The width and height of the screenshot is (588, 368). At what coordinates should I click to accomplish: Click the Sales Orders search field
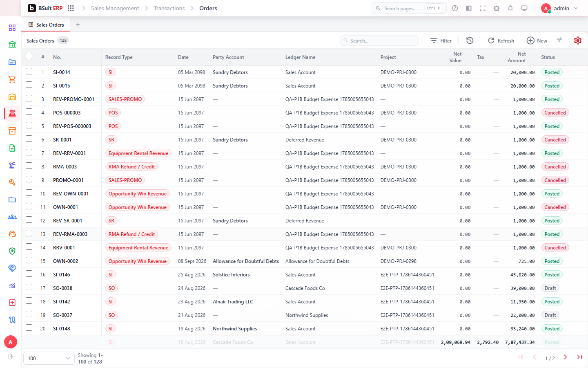(x=379, y=40)
